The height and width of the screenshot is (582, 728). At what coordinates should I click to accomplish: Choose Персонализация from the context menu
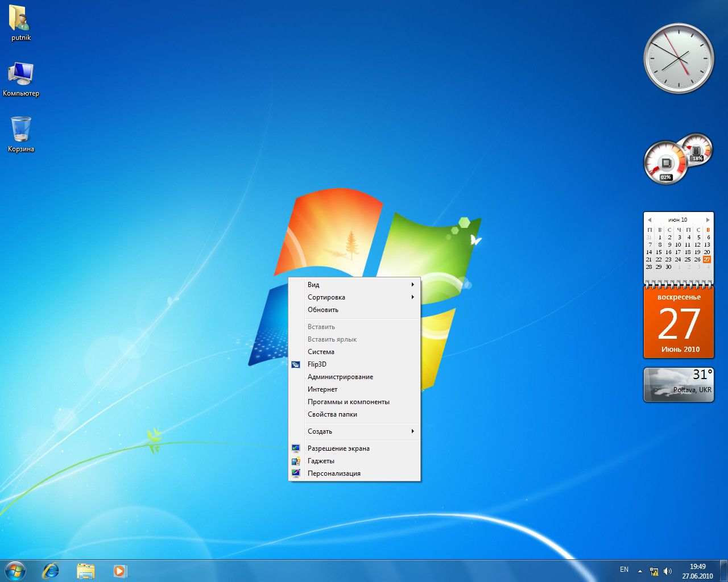[x=334, y=473]
